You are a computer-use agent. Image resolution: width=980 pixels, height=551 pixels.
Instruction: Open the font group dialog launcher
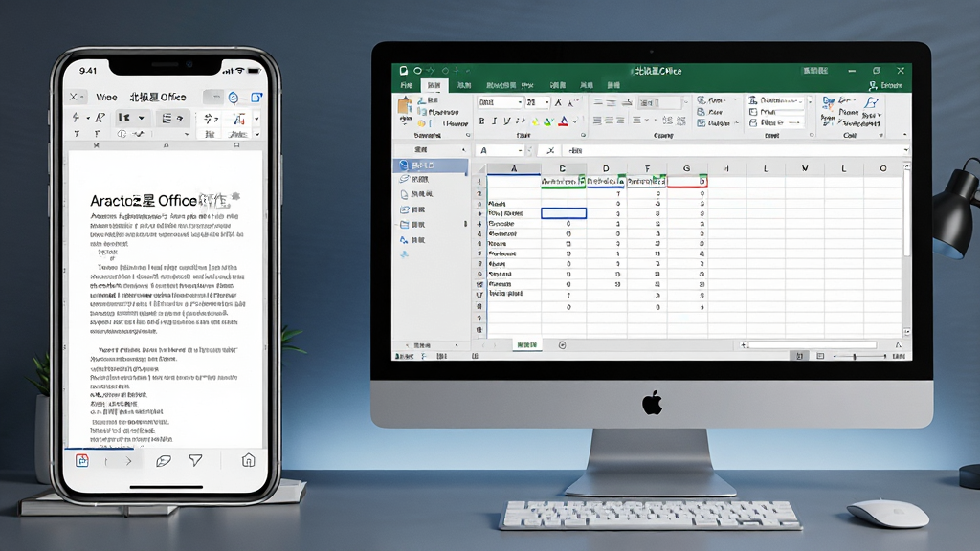(583, 135)
